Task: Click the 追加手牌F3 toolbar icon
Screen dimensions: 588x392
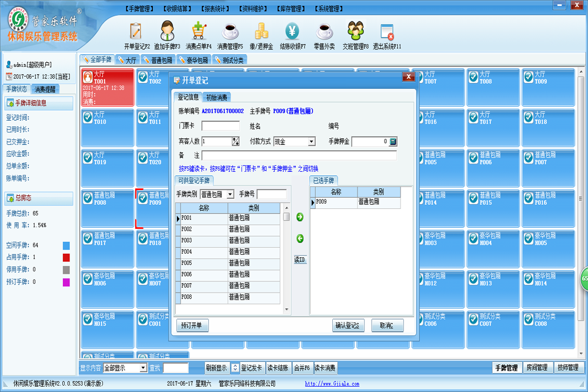Action: pyautogui.click(x=167, y=36)
